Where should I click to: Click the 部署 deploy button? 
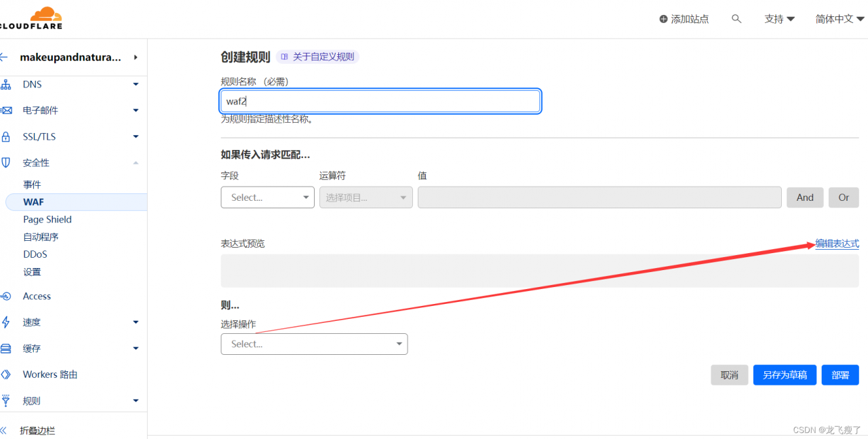pos(840,375)
